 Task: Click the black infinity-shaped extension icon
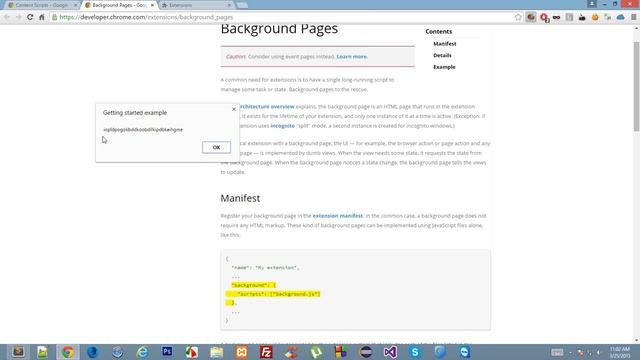(x=556, y=17)
